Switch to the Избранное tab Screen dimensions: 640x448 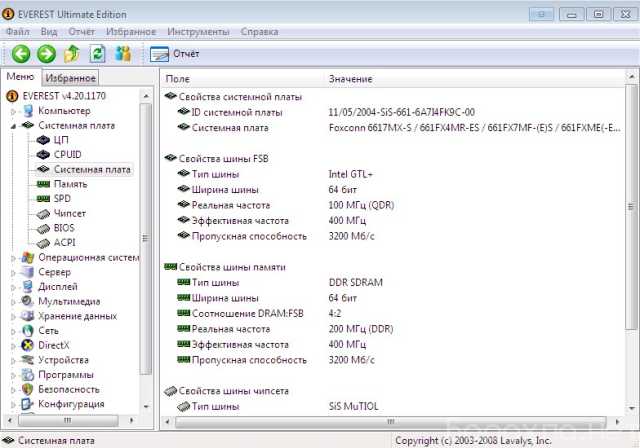(x=70, y=78)
